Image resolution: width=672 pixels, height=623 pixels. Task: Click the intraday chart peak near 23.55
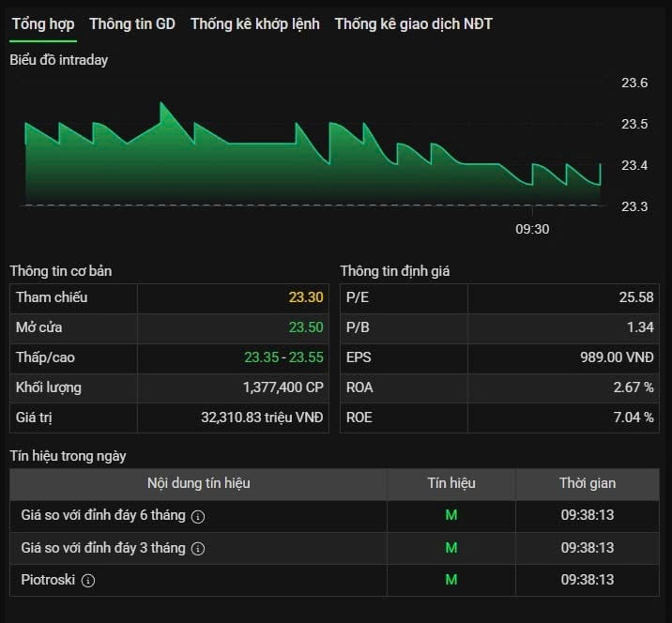161,103
